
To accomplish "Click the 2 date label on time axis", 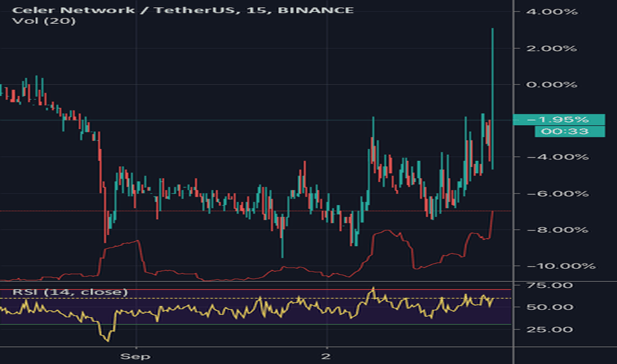I will (326, 357).
